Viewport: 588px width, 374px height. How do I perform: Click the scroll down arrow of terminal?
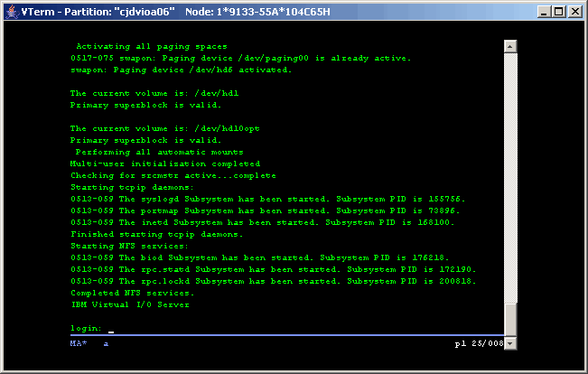pyautogui.click(x=510, y=342)
